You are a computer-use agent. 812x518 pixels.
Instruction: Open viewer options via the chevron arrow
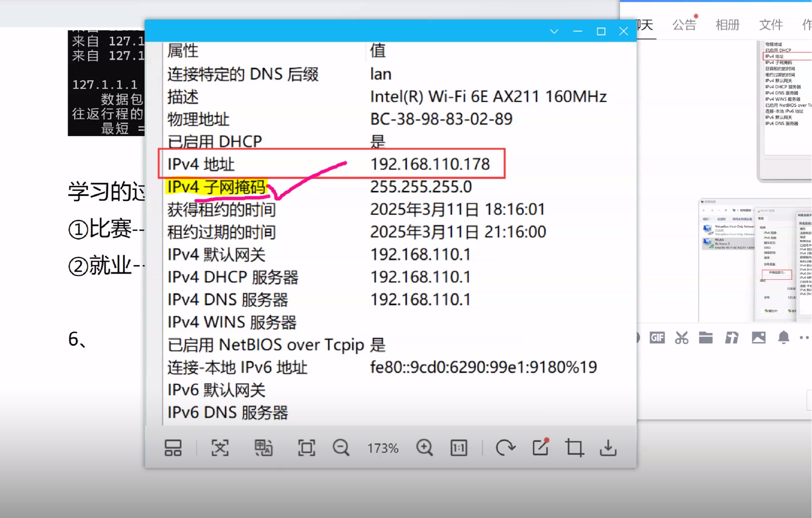tap(554, 31)
